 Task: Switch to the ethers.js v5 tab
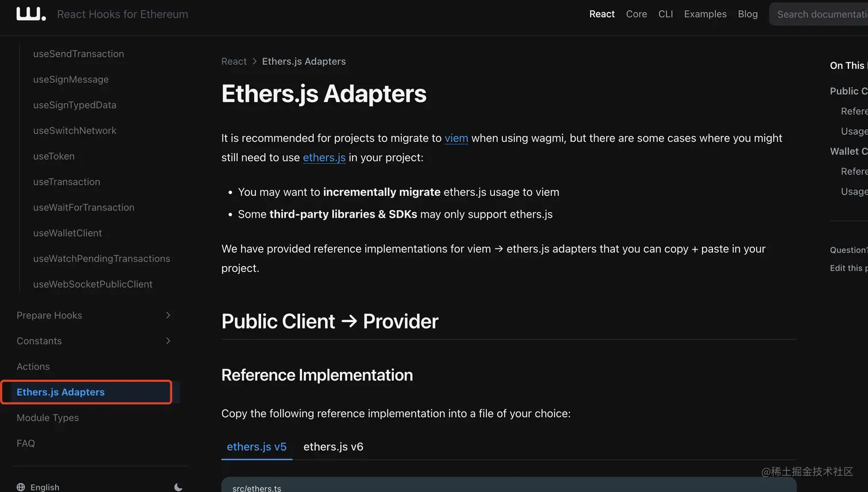tap(257, 447)
